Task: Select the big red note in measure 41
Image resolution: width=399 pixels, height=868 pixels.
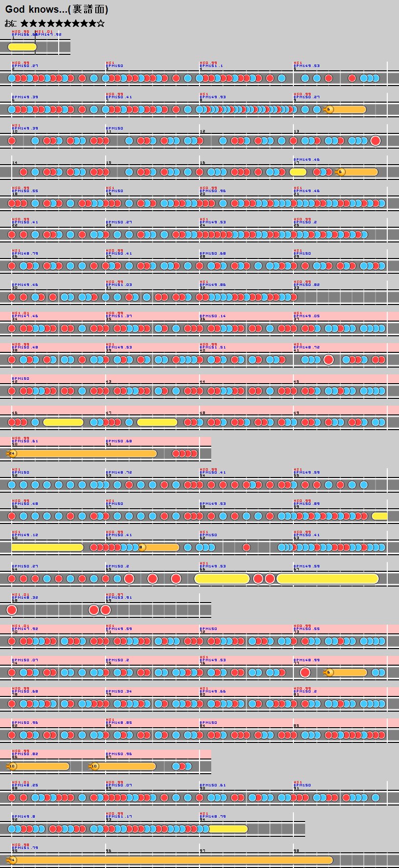Action: pyautogui.click(x=329, y=360)
